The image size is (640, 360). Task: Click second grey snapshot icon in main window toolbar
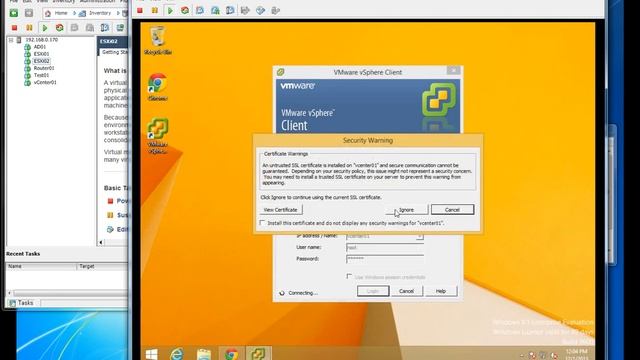[89, 28]
